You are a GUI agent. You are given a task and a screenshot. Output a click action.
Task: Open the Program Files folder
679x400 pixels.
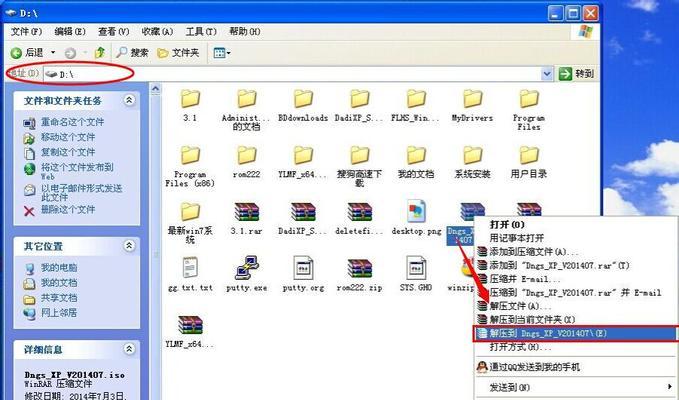[x=529, y=110]
